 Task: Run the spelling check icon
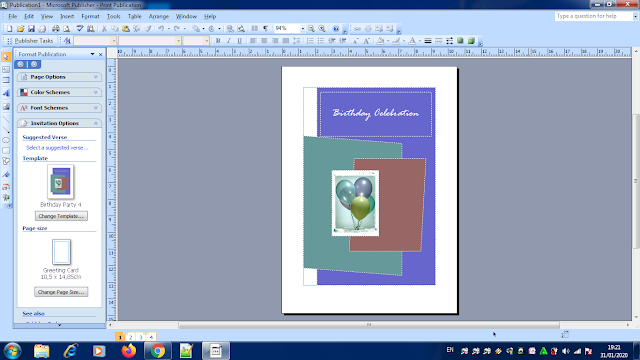click(80, 29)
